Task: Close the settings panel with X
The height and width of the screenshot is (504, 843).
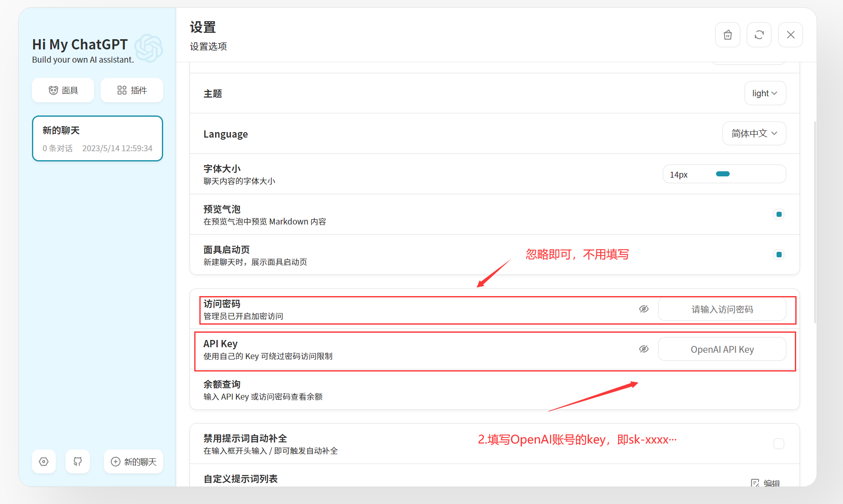Action: point(791,35)
